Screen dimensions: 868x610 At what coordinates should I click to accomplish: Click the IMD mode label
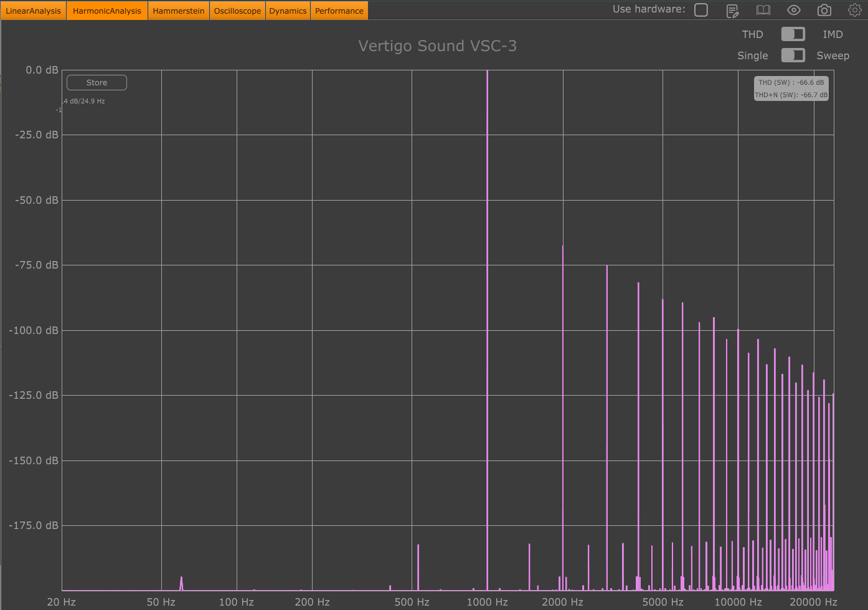tap(833, 34)
